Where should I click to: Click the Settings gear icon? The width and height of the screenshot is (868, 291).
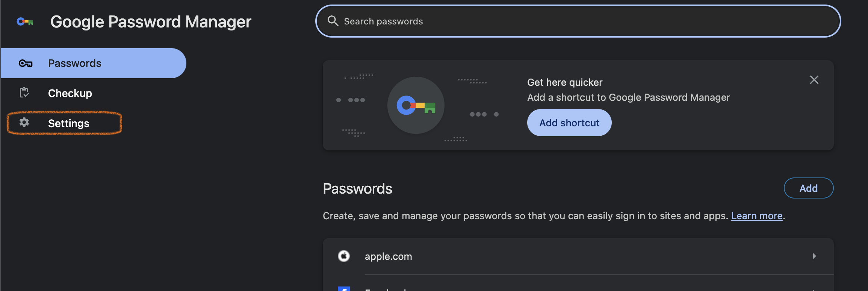click(x=24, y=123)
